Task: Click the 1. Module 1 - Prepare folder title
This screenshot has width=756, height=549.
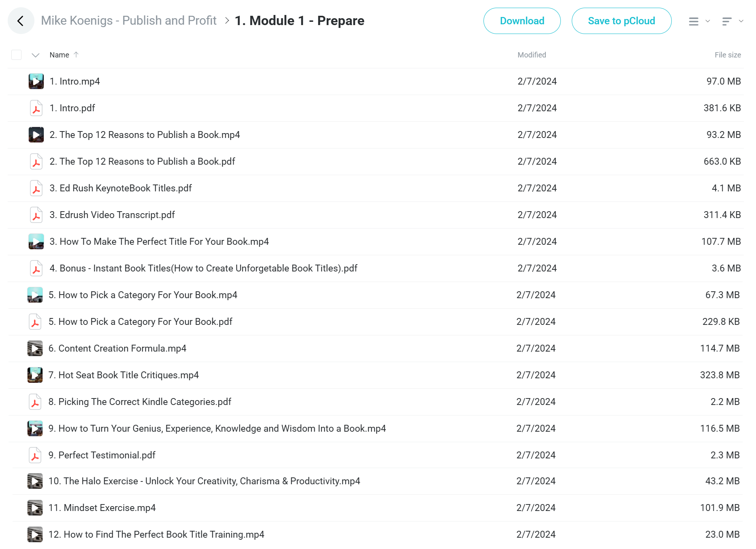Action: [x=300, y=21]
